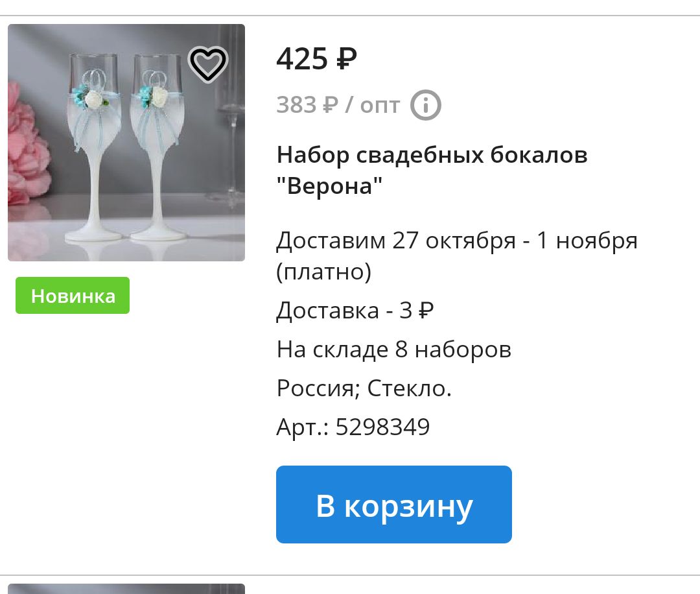Viewport: 700px width, 594px height.
Task: Click the green Новинка badge
Action: tap(73, 295)
